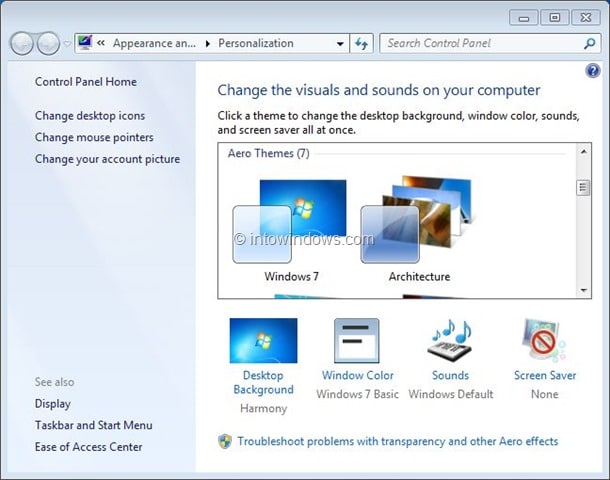This screenshot has width=610, height=480.
Task: Close the Personalization window
Action: (x=585, y=18)
